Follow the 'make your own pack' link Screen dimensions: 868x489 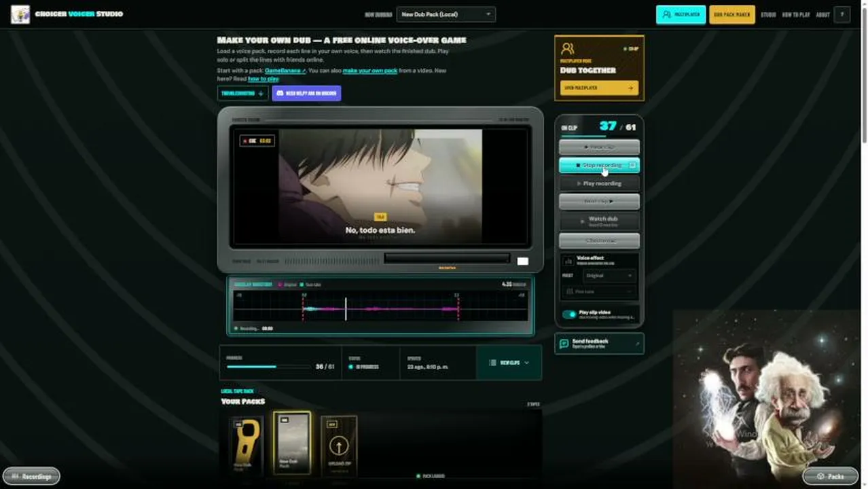pos(370,71)
